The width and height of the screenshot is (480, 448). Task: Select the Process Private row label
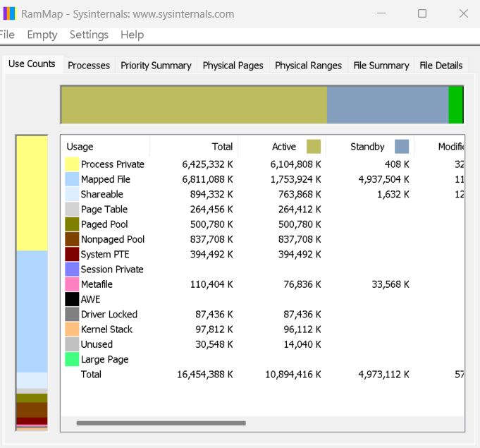tap(112, 164)
